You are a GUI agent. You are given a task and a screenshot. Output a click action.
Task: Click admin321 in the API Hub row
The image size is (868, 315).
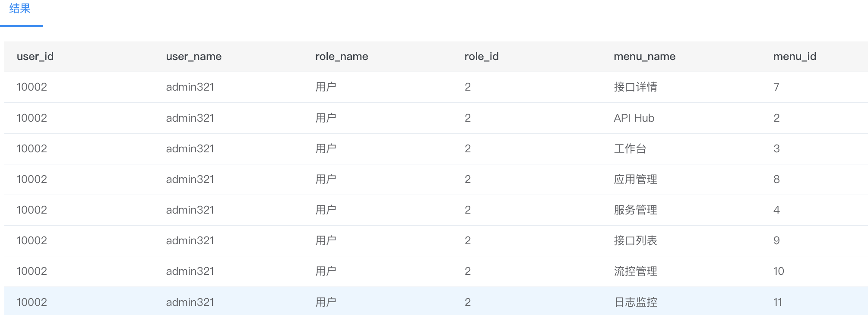coord(190,118)
